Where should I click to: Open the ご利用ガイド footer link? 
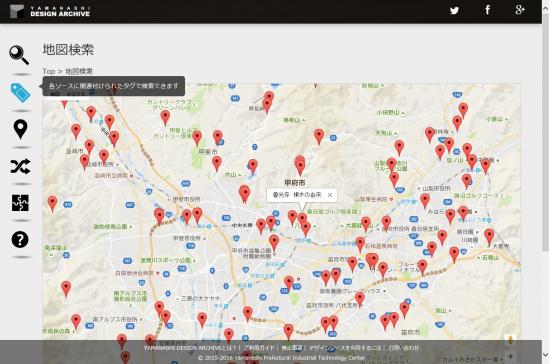(259, 348)
